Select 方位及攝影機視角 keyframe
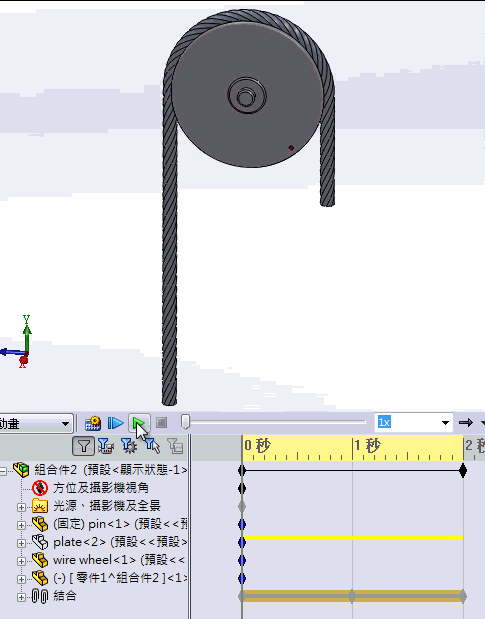 click(x=242, y=488)
